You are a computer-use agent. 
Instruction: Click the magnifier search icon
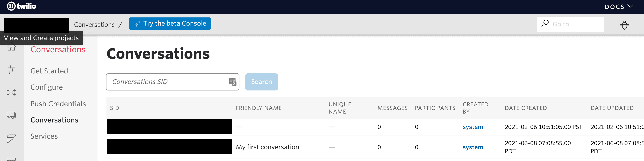click(x=545, y=23)
